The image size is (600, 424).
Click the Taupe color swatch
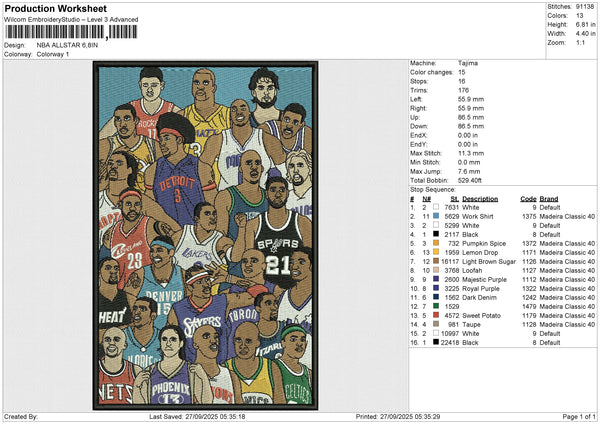pyautogui.click(x=436, y=324)
